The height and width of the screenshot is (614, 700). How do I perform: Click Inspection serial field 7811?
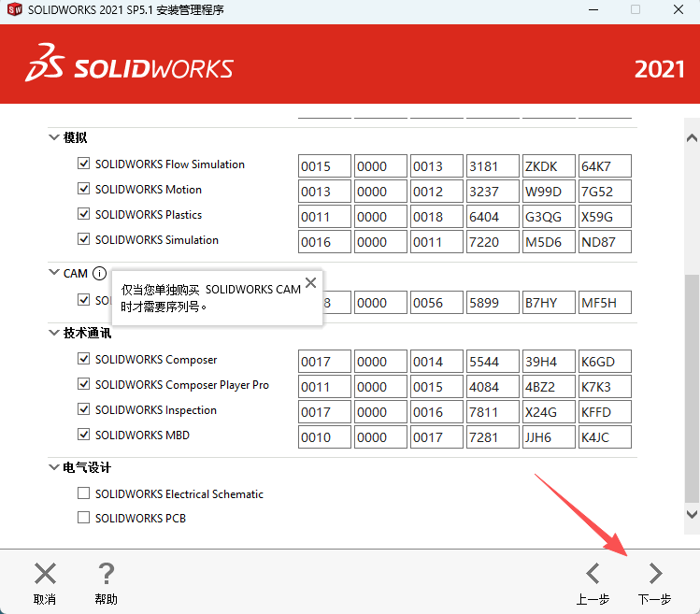tap(493, 412)
